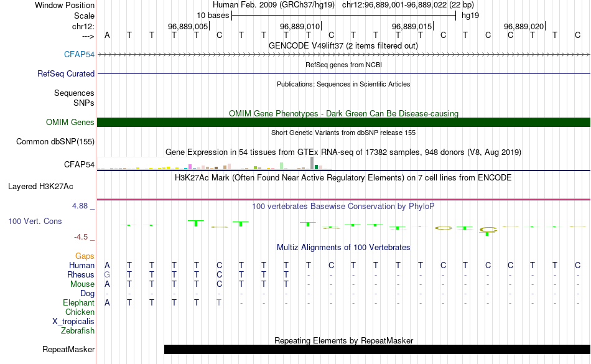This screenshot has width=591, height=364.
Task: Click the black CFAP54 GTEx expression label
Action: tap(79, 164)
